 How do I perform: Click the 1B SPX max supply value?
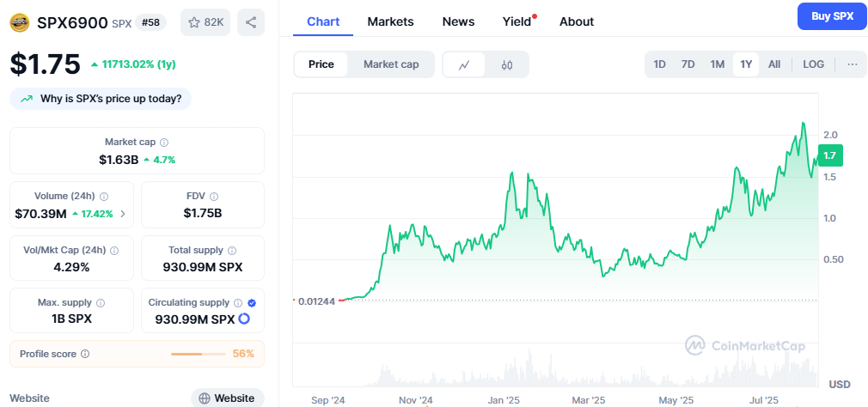coord(71,319)
